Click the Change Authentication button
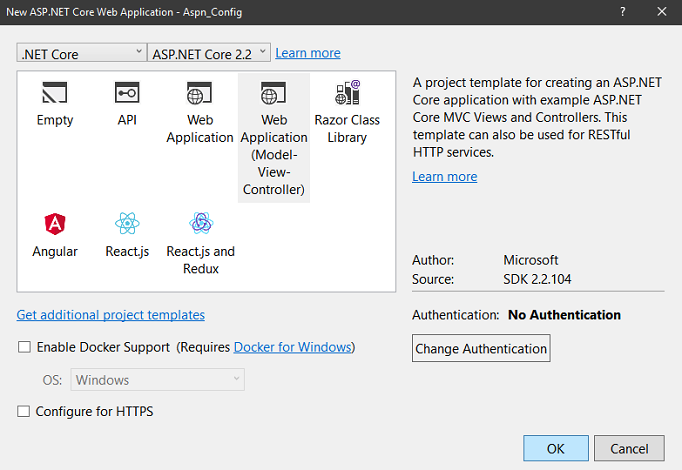 click(x=481, y=348)
